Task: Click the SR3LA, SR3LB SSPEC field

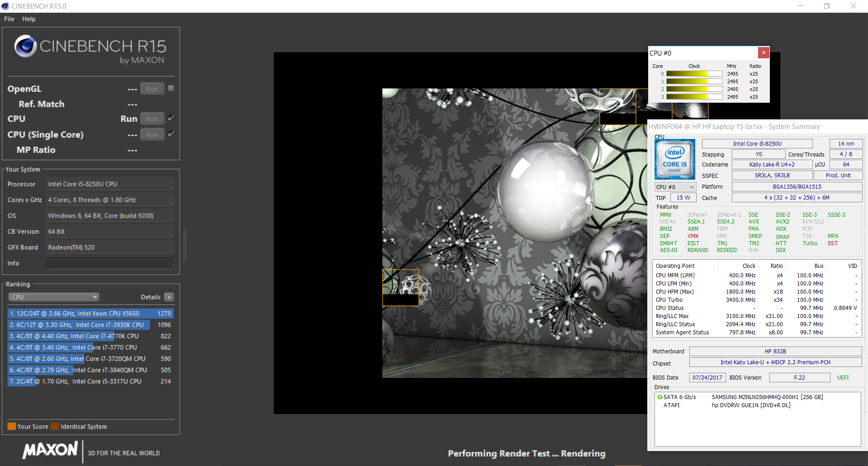Action: coord(772,175)
